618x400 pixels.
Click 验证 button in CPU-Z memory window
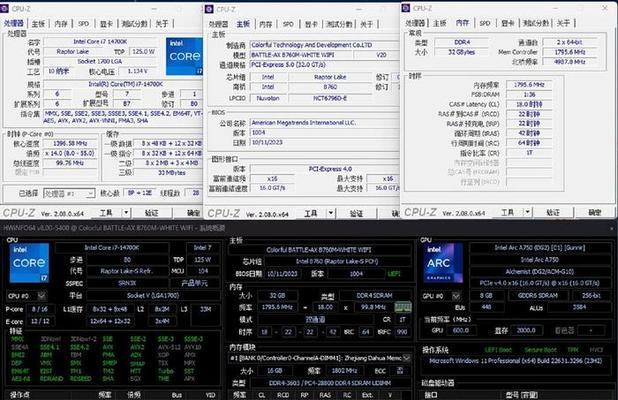(x=553, y=212)
